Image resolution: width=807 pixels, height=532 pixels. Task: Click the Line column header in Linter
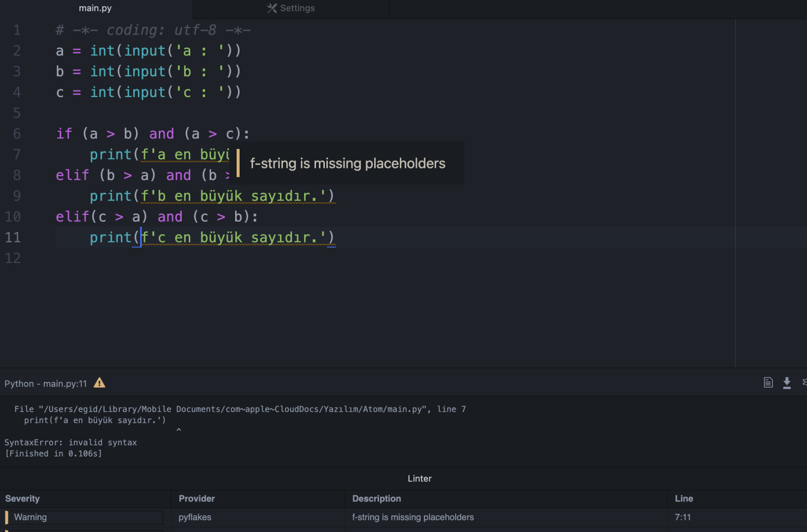click(683, 499)
